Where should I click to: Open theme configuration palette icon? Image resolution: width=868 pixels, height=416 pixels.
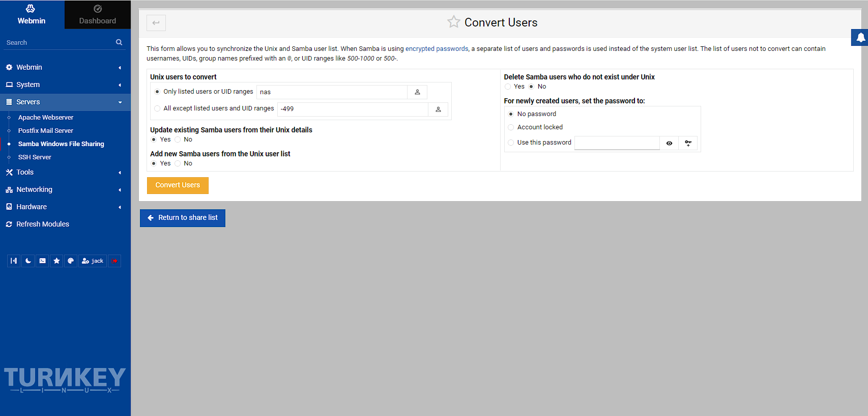[x=71, y=261]
